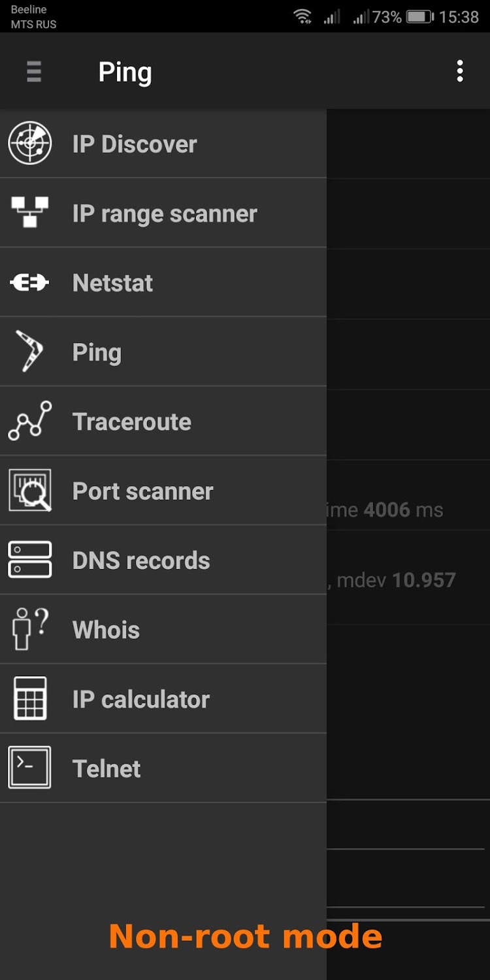Viewport: 490px width, 980px height.
Task: Go to the Port scanner label
Action: (143, 491)
